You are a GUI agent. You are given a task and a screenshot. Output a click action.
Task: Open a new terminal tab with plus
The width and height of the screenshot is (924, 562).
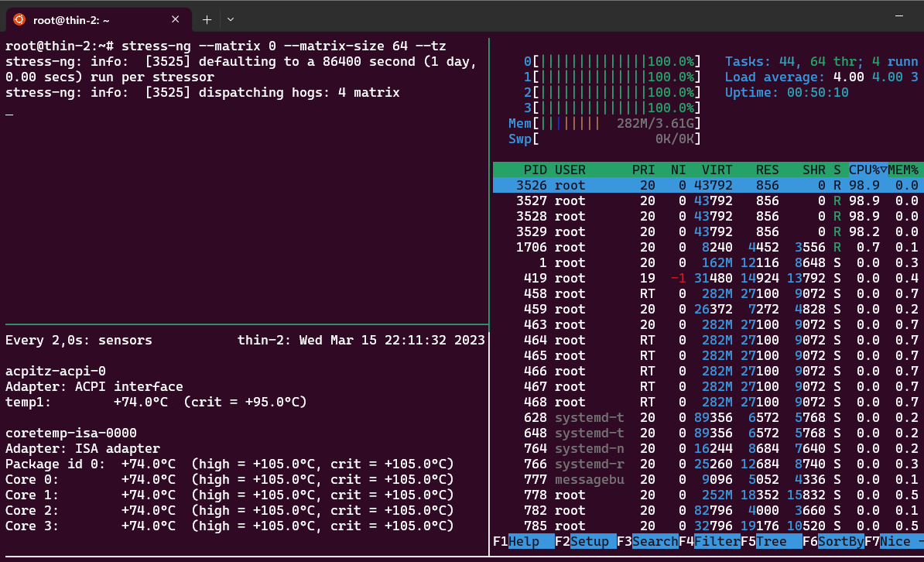(207, 19)
